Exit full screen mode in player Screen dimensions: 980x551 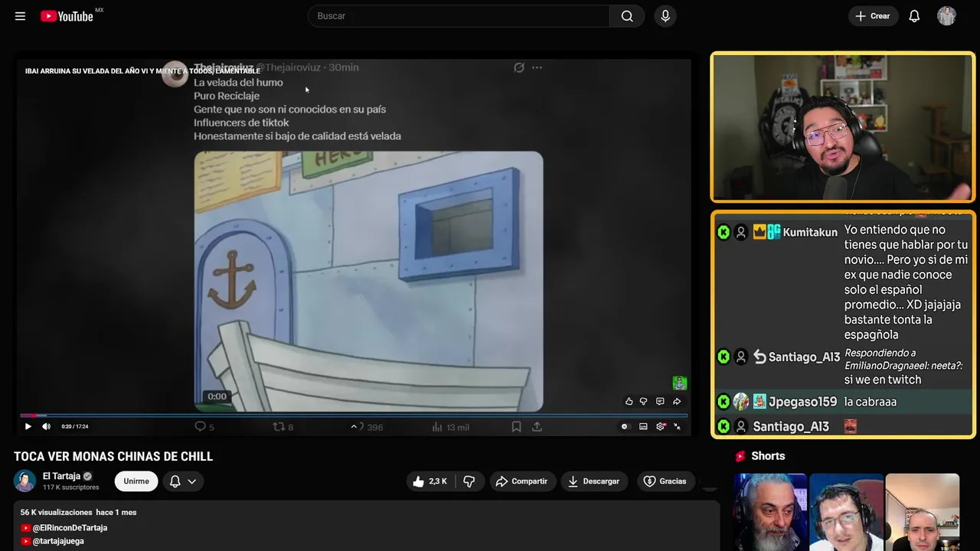click(x=677, y=426)
